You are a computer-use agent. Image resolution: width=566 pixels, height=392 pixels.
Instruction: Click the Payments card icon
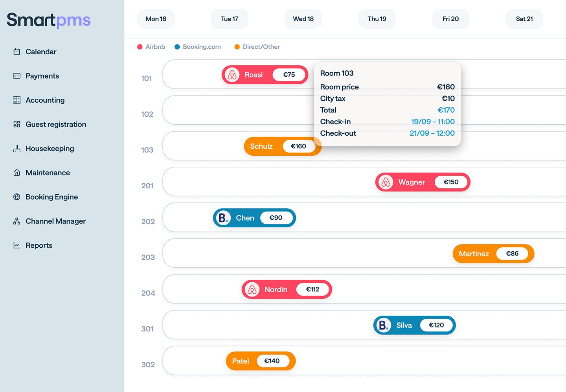pos(17,76)
